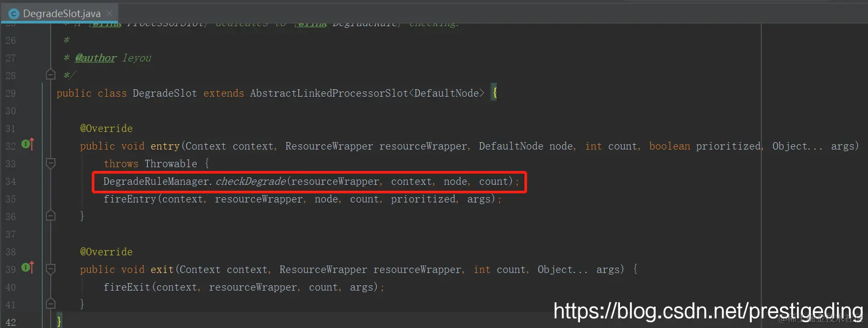This screenshot has height=328, width=868.
Task: Switch to the DegradeSlot.java editor tab
Action: pos(60,13)
